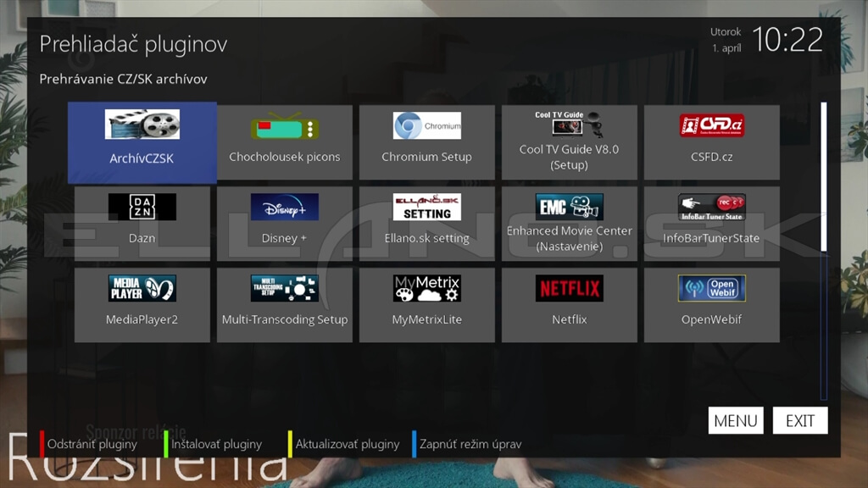Open Cool TV Guide V8.0 setup

click(x=569, y=142)
